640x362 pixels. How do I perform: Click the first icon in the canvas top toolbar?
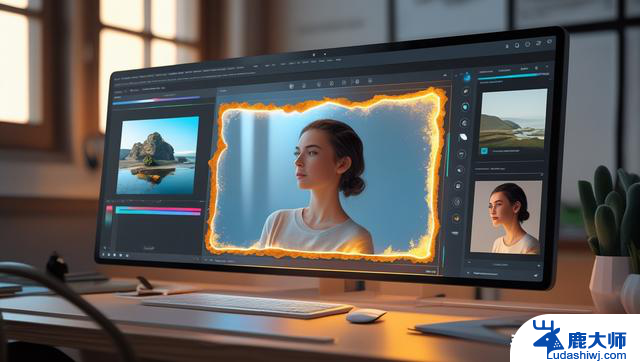point(291,86)
